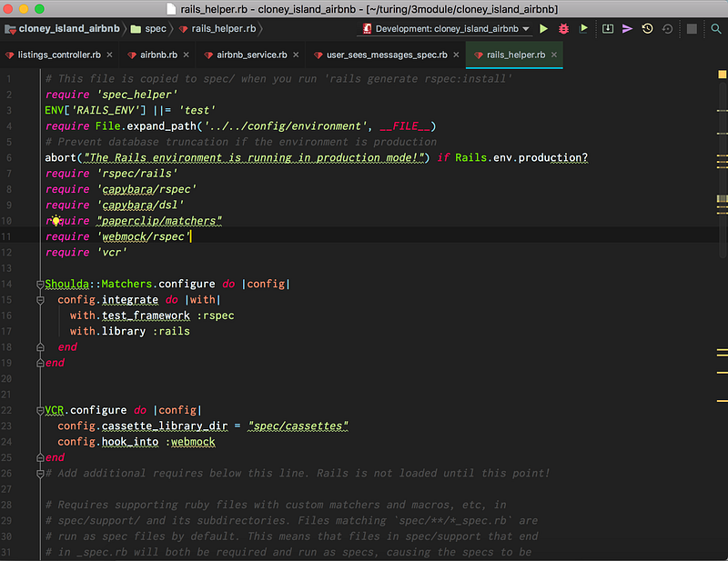Start debugging with the red bug icon

click(x=563, y=29)
